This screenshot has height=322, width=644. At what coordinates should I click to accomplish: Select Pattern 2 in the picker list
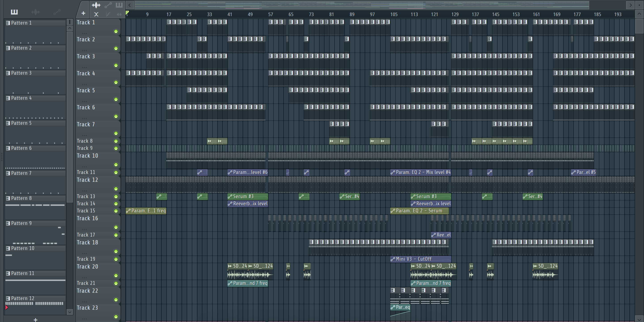[35, 48]
